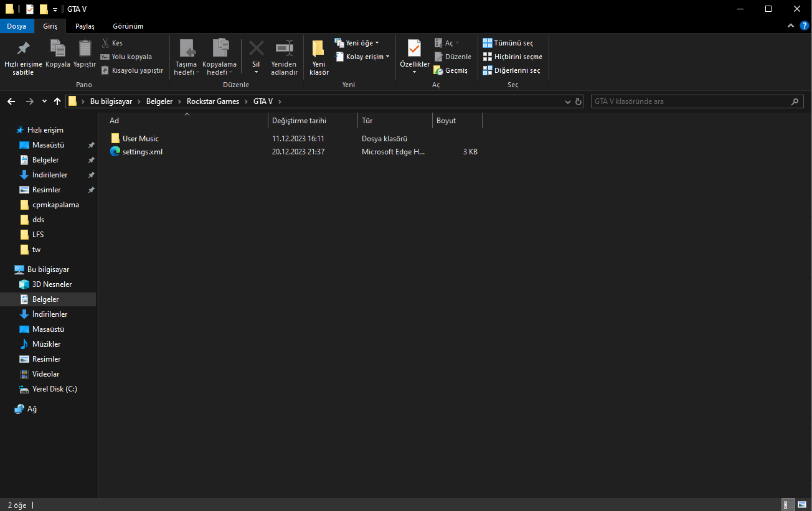Click Tümünü seç to select all

tap(508, 43)
